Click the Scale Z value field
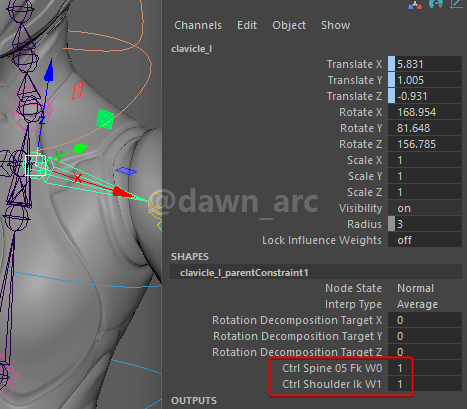This screenshot has width=467, height=409. pyautogui.click(x=425, y=192)
